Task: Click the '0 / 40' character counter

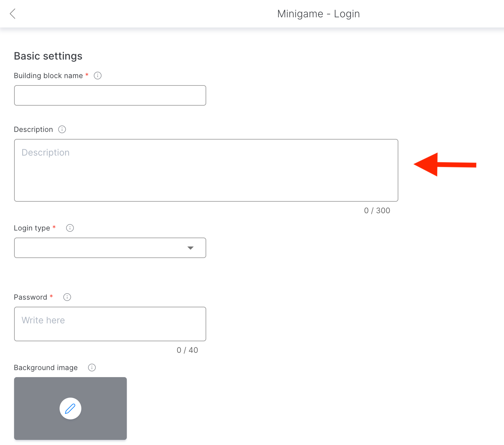Action: pos(187,350)
